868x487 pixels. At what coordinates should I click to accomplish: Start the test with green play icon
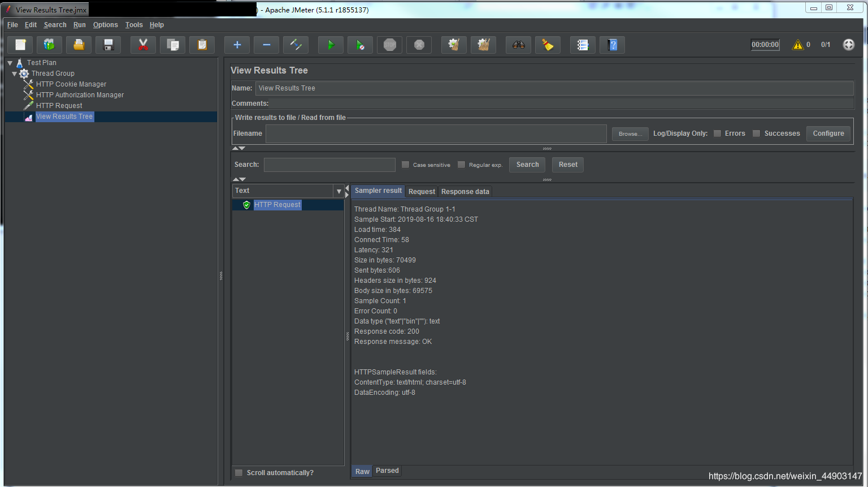click(x=331, y=45)
